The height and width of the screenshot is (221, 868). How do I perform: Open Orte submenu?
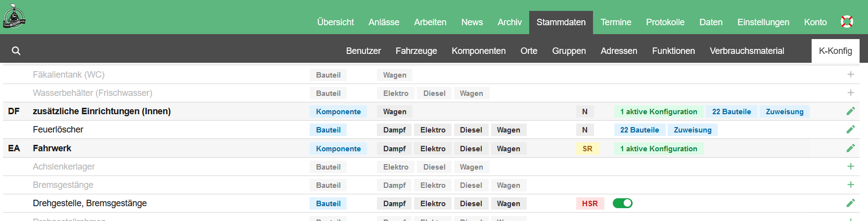[529, 51]
